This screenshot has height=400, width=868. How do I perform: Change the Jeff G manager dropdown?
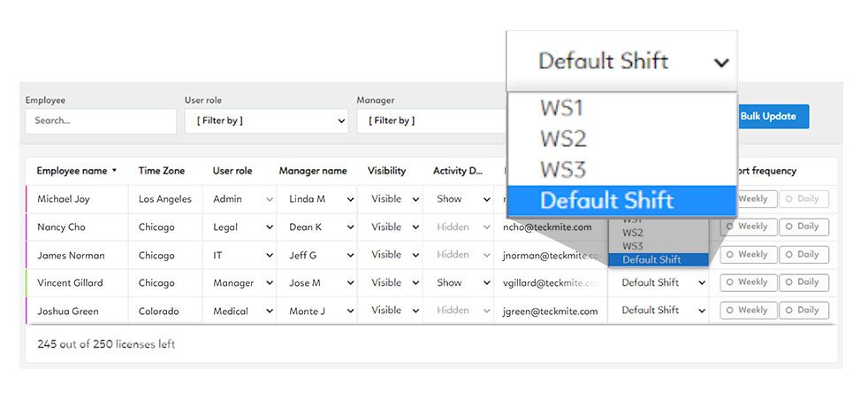(x=321, y=256)
